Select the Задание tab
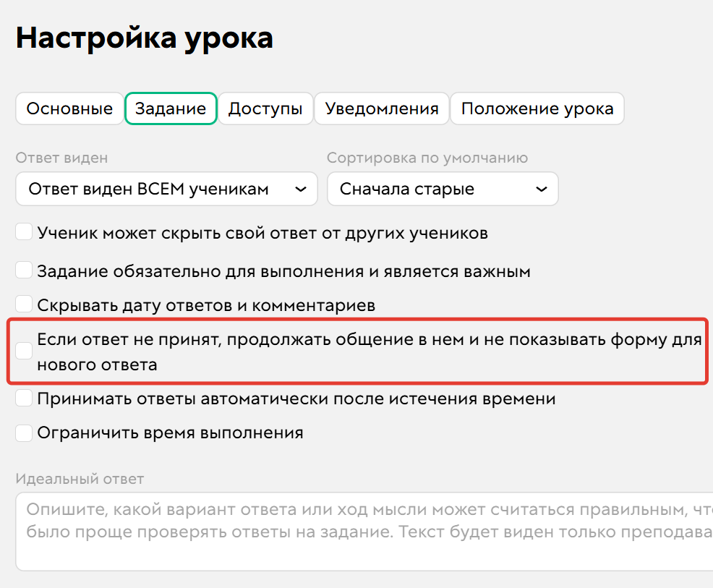Viewport: 713px width, 588px height. [171, 108]
